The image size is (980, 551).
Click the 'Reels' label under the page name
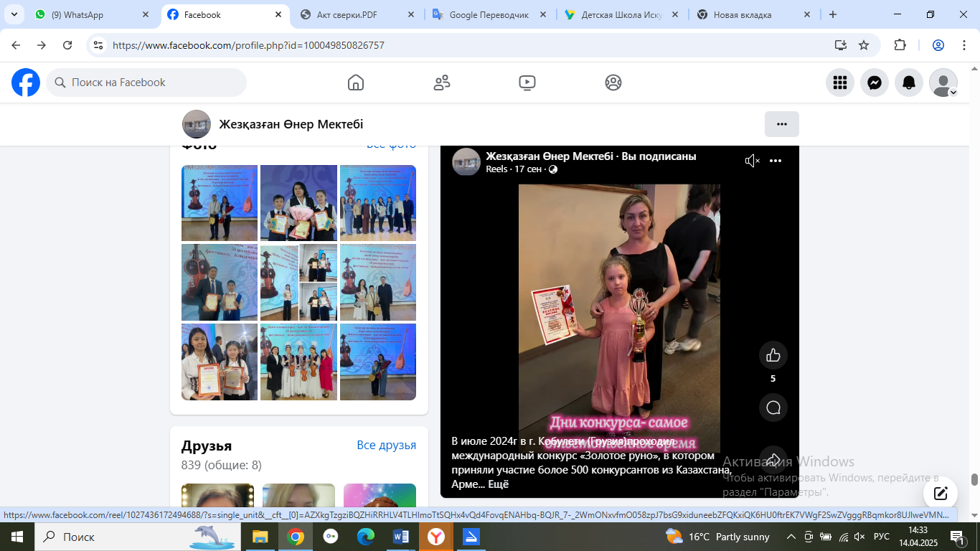tap(496, 169)
